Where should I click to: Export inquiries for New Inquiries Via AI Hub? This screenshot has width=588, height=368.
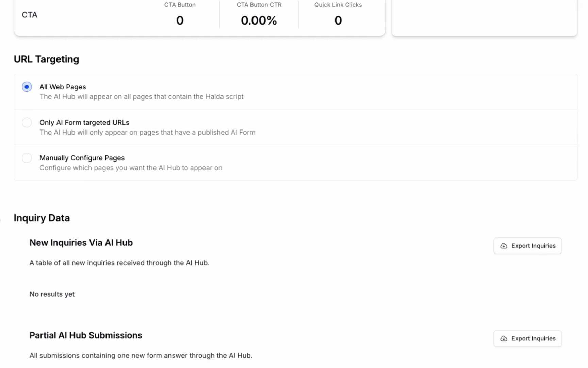[x=527, y=246]
